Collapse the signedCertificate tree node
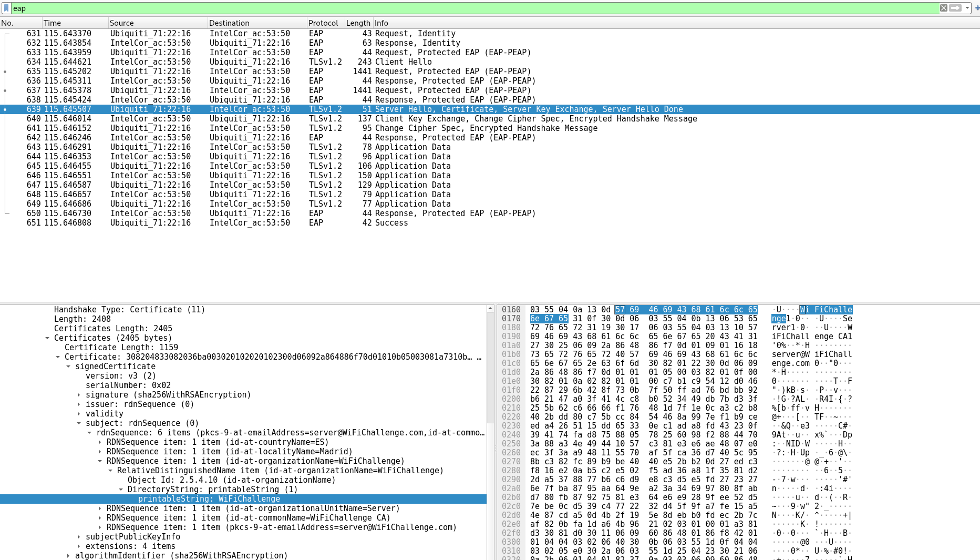The width and height of the screenshot is (980, 560). tap(68, 366)
